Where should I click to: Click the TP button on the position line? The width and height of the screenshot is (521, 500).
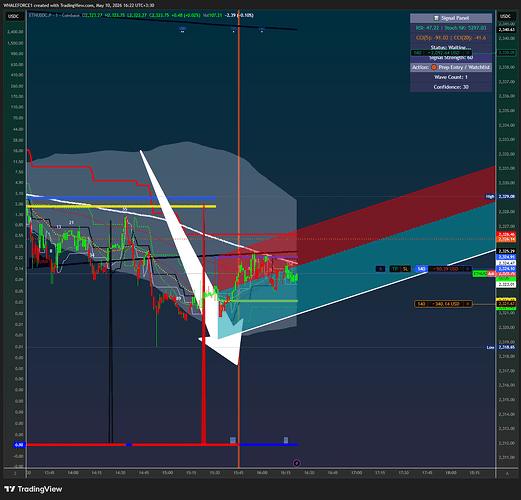point(395,269)
